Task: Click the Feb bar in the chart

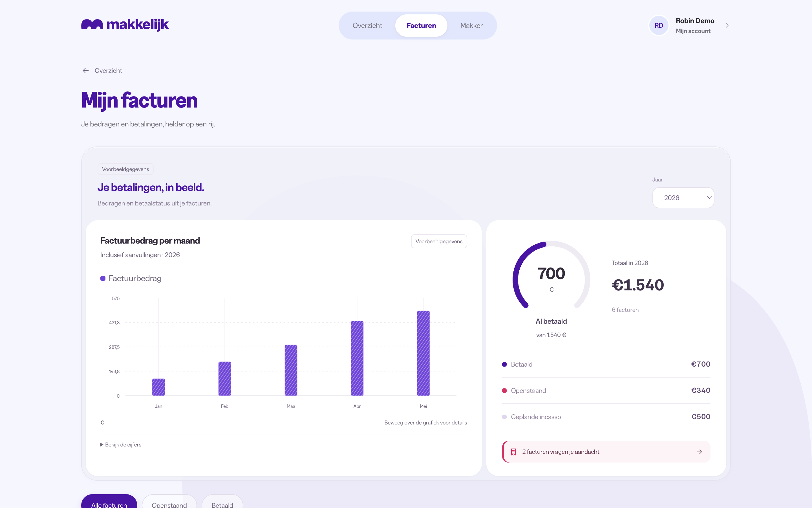Action: click(225, 379)
